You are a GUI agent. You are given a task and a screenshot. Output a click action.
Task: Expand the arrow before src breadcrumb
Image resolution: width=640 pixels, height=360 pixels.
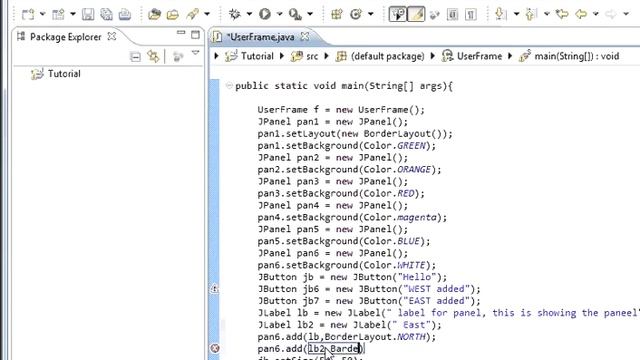click(x=282, y=56)
